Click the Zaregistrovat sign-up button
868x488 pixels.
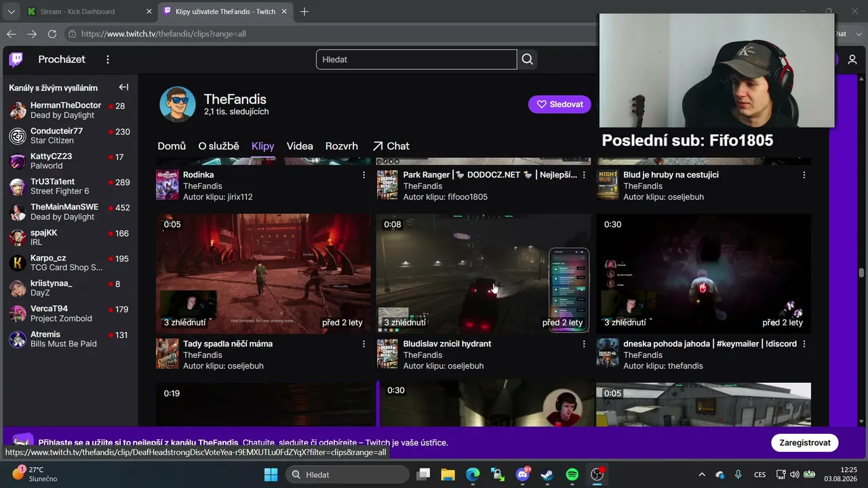805,443
